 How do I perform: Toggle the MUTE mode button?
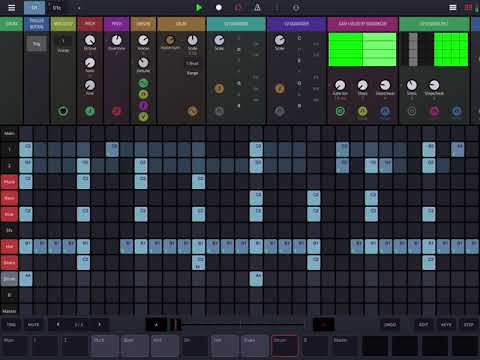click(x=33, y=324)
